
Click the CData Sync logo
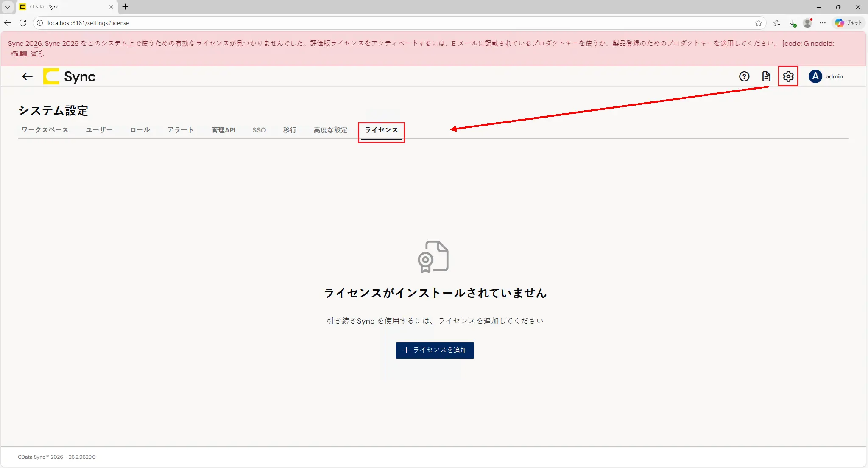tap(70, 76)
